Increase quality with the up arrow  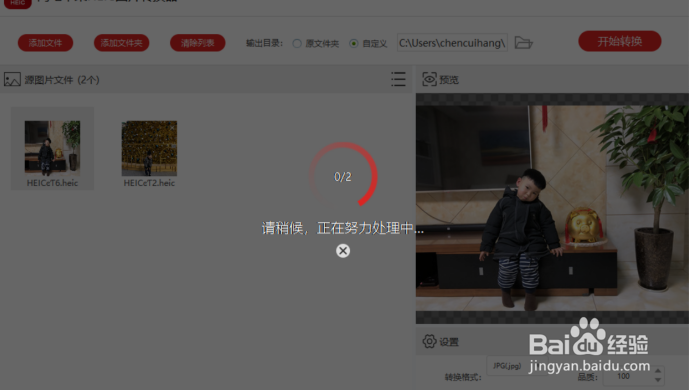pyautogui.click(x=658, y=371)
